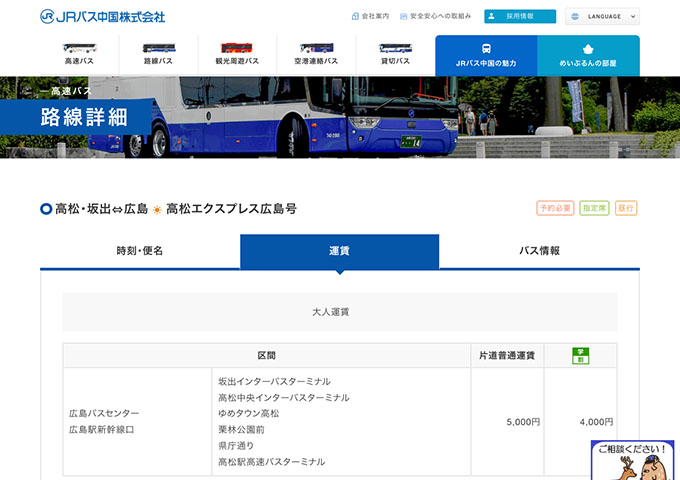This screenshot has height=480, width=680.
Task: Open the LANGUAGE dropdown
Action: click(x=602, y=16)
